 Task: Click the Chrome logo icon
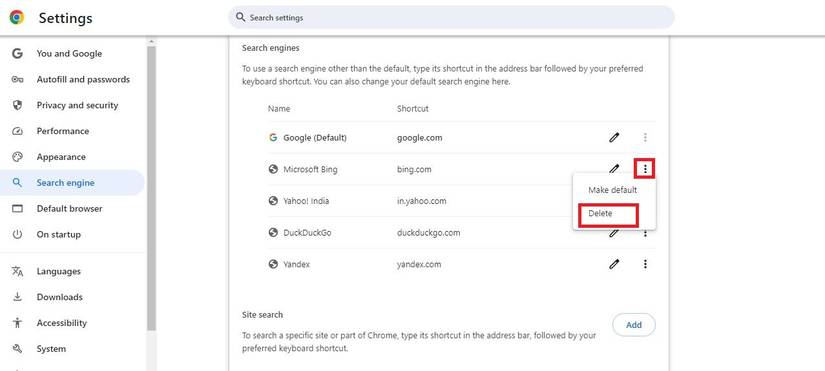[x=17, y=17]
